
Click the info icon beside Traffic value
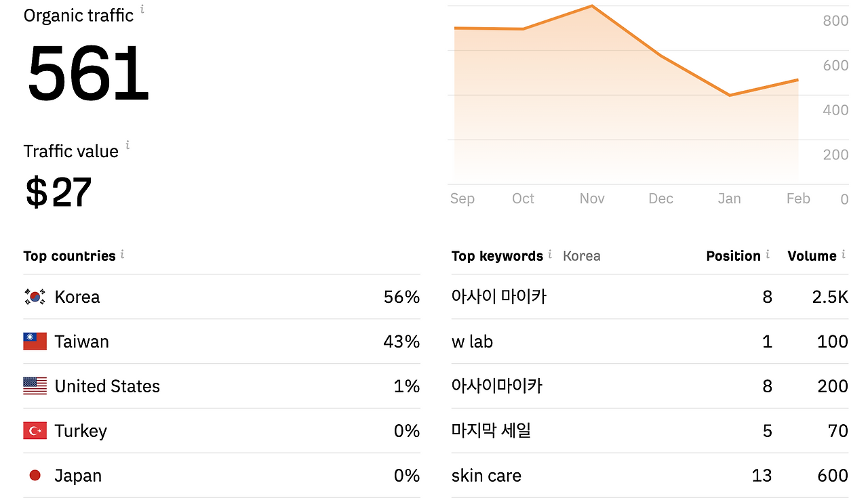click(x=127, y=145)
